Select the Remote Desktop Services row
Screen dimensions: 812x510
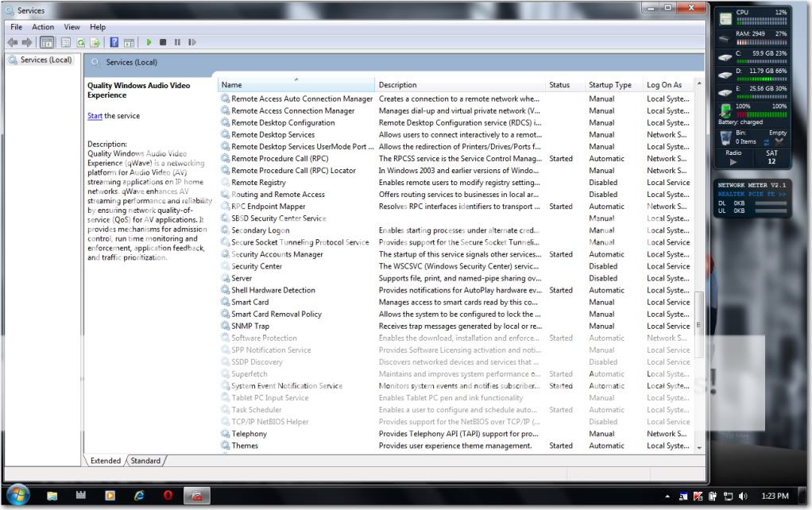click(456, 134)
